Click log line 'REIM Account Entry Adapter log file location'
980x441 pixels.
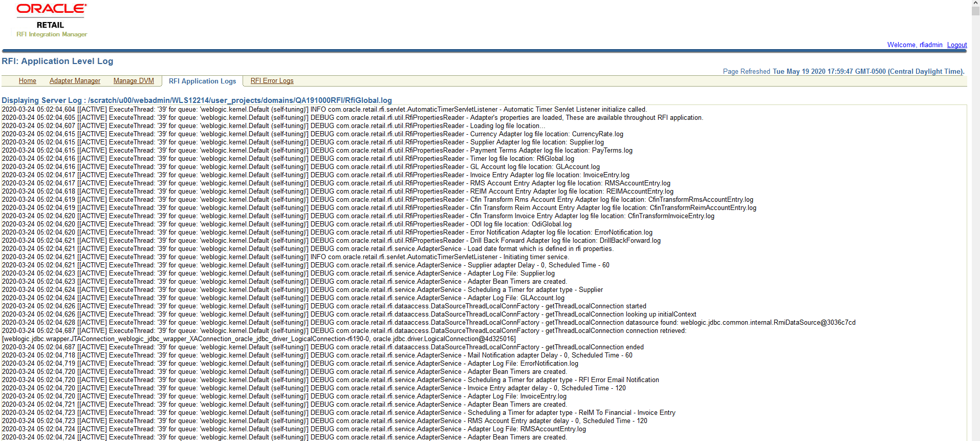tap(338, 192)
